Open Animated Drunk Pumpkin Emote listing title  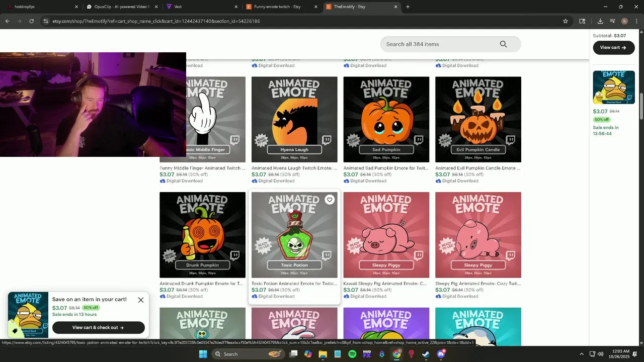[201, 284]
